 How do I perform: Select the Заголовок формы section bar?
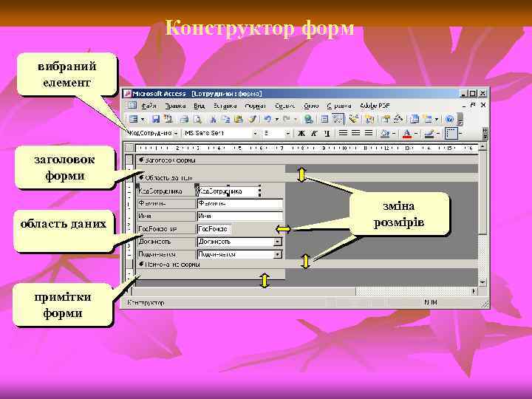pyautogui.click(x=307, y=160)
